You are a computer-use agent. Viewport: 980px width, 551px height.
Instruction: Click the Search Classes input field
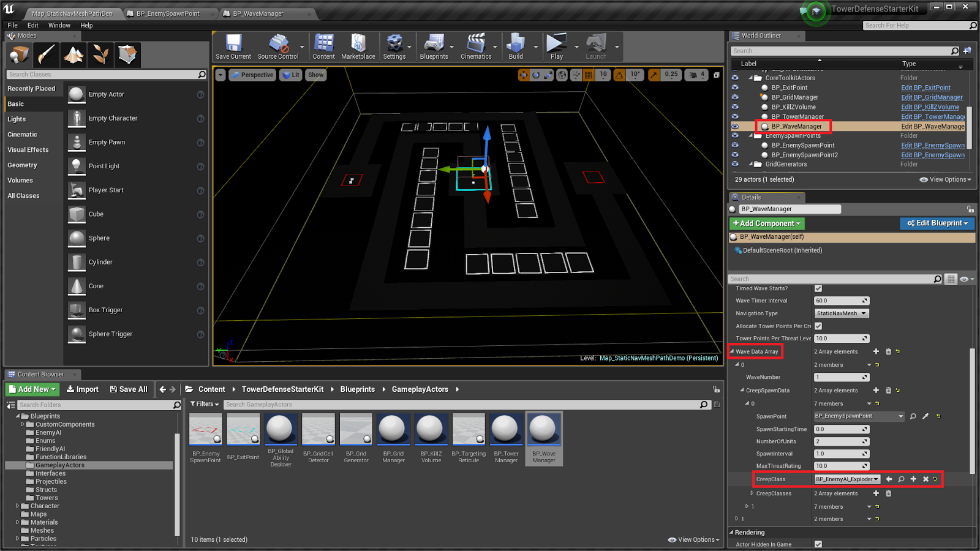click(107, 74)
